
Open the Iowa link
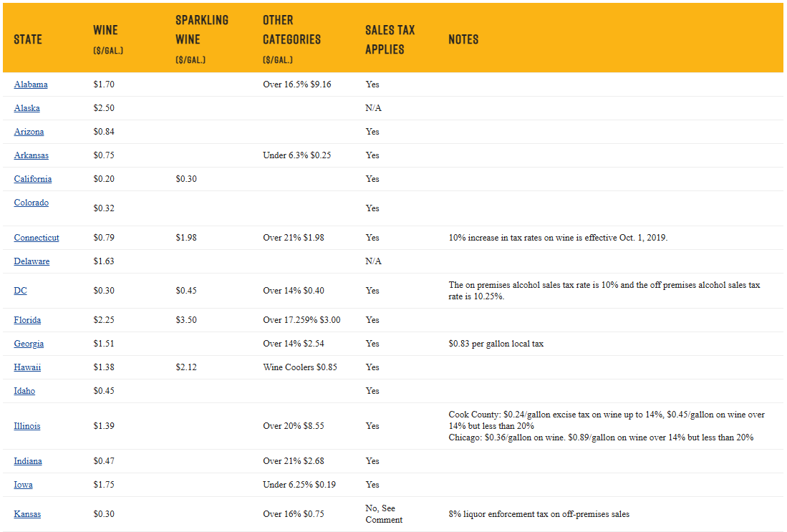[23, 485]
